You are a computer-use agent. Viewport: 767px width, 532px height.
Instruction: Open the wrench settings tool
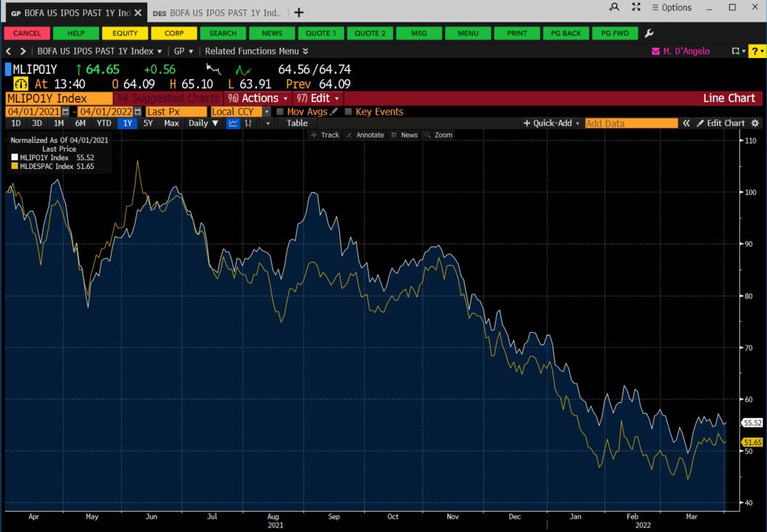tap(649, 33)
